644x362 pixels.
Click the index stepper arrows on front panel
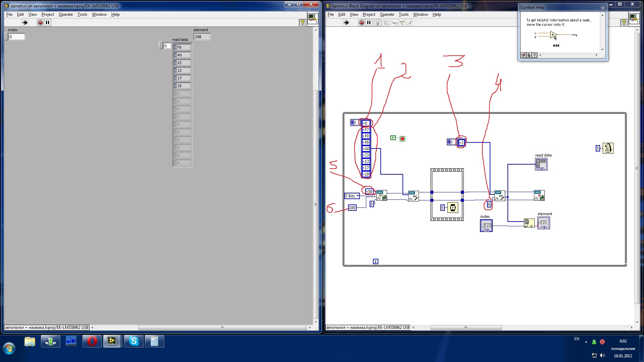coord(6,37)
